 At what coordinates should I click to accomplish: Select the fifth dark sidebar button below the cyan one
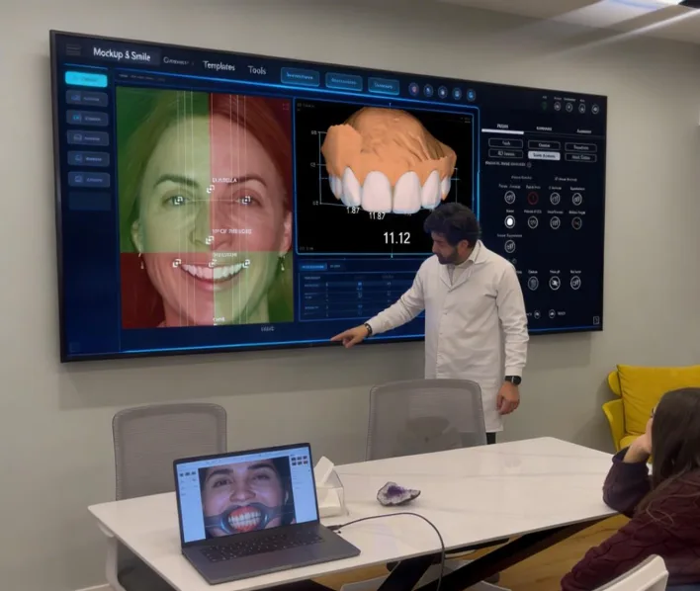(x=89, y=179)
